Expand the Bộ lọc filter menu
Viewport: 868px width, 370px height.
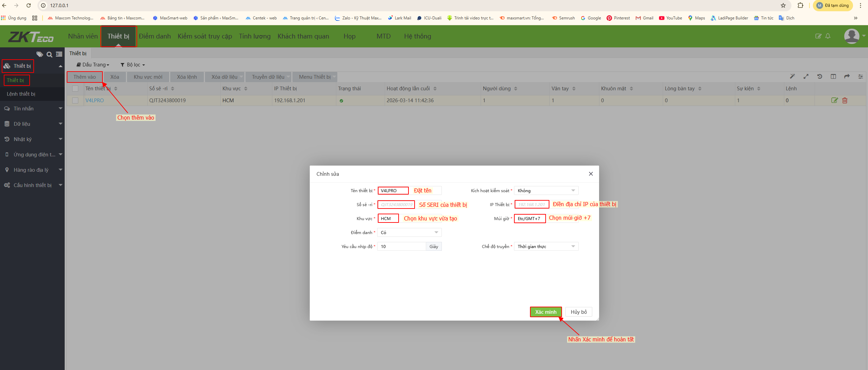133,65
